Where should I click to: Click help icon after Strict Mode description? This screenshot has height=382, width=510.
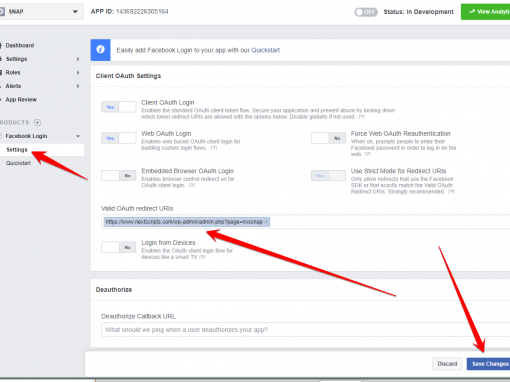[451, 192]
